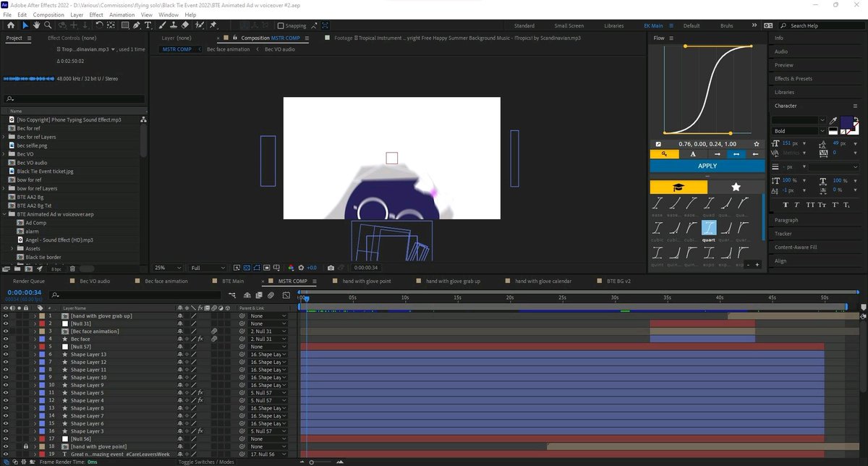Open the Full resolution dropdown
Image resolution: width=868 pixels, height=466 pixels.
[206, 268]
